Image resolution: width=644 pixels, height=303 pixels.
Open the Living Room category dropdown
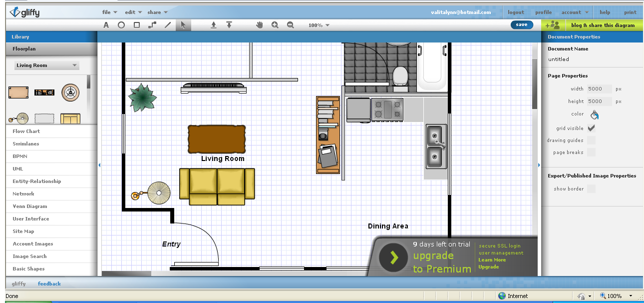(x=46, y=65)
